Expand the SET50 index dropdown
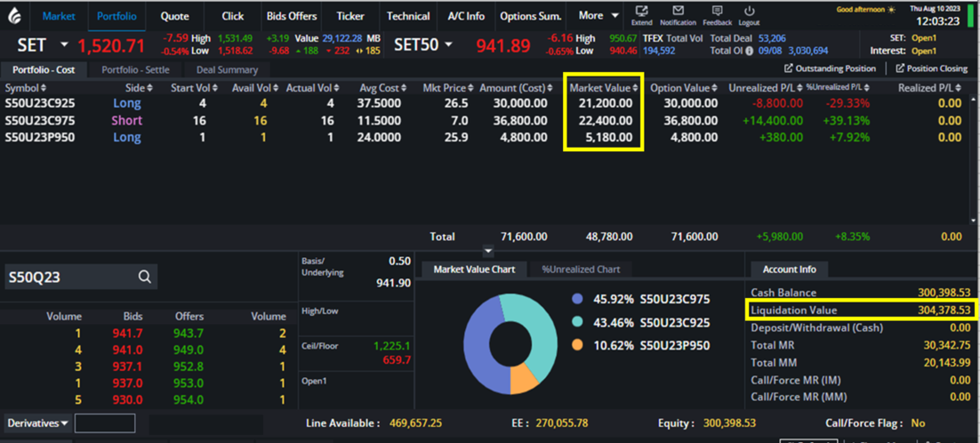 448,44
